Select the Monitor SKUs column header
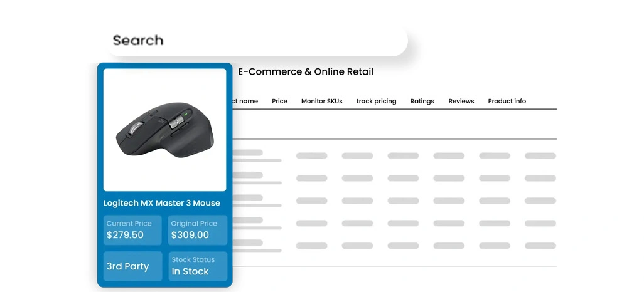Screen dimensions: 644x292 pos(321,101)
